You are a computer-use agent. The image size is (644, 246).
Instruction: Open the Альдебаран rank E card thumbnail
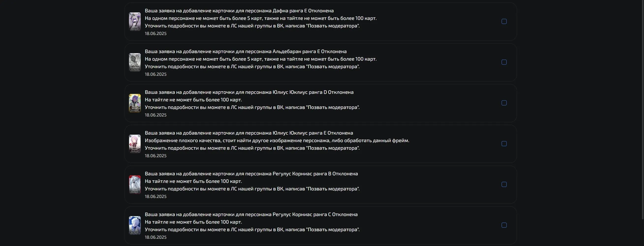tap(135, 62)
